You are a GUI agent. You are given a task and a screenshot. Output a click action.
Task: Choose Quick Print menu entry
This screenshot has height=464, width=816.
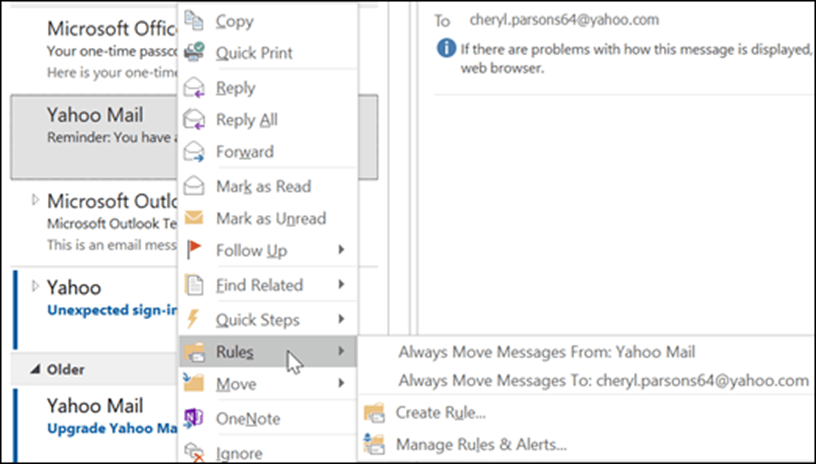click(x=267, y=53)
